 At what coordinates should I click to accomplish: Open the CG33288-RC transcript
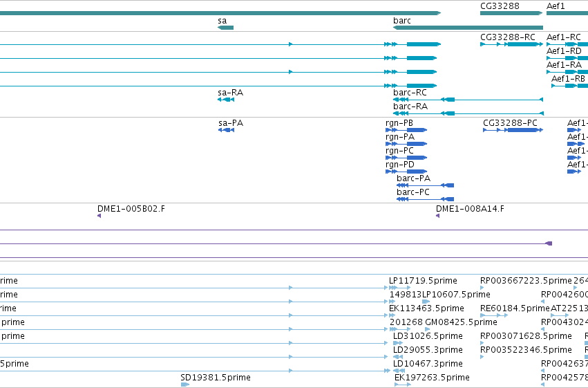click(507, 37)
